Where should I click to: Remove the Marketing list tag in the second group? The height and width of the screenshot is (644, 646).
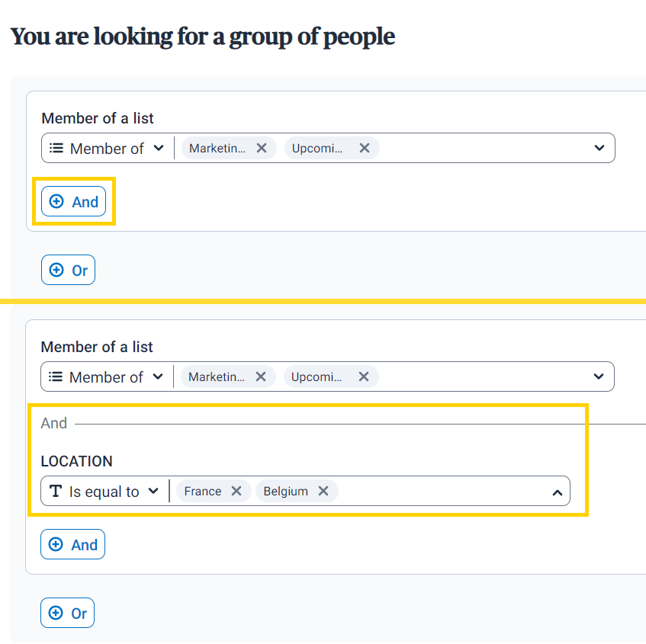click(261, 376)
